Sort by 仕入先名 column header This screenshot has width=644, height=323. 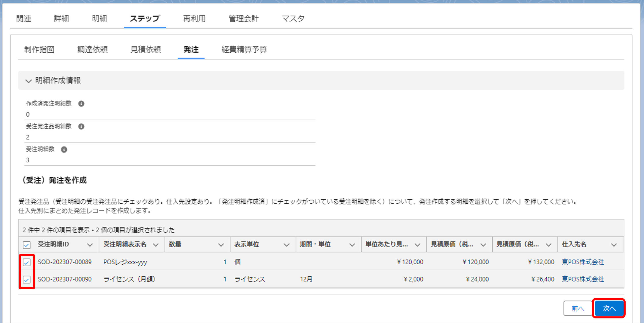click(x=574, y=244)
